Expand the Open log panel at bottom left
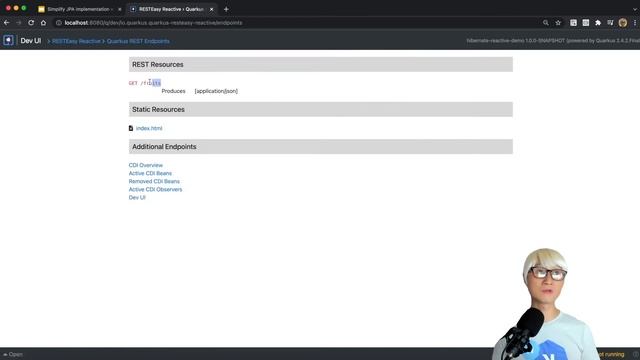 13,354
